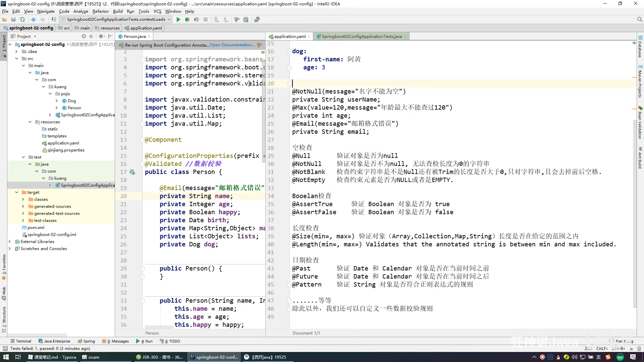Viewport: 644px width, 362px height.
Task: Open Project Structure from toolbar
Action: click(246, 19)
